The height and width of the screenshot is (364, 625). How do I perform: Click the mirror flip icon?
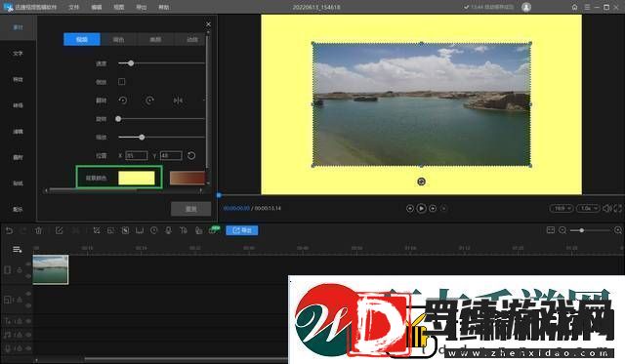pos(178,101)
